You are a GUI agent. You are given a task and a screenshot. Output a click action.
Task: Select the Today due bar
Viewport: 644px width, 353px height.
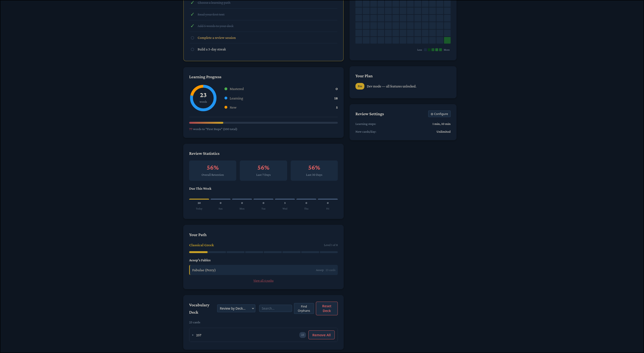pyautogui.click(x=199, y=199)
